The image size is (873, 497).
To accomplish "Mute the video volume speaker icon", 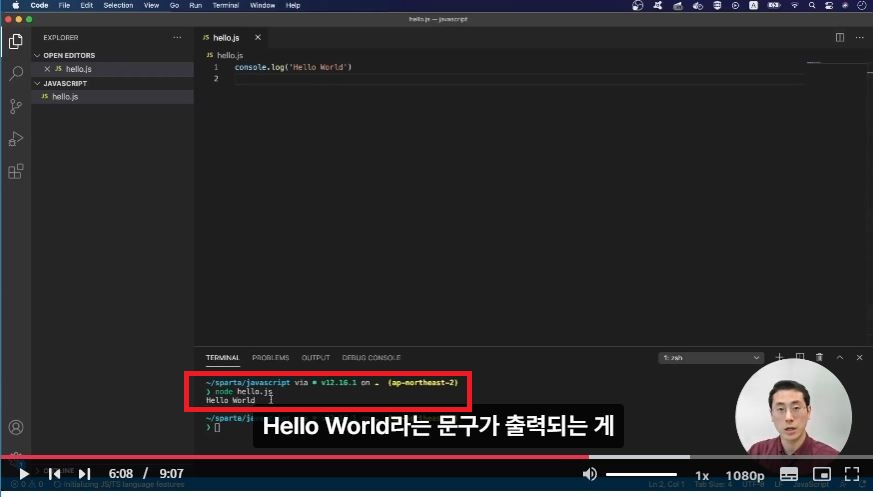I will (x=590, y=474).
